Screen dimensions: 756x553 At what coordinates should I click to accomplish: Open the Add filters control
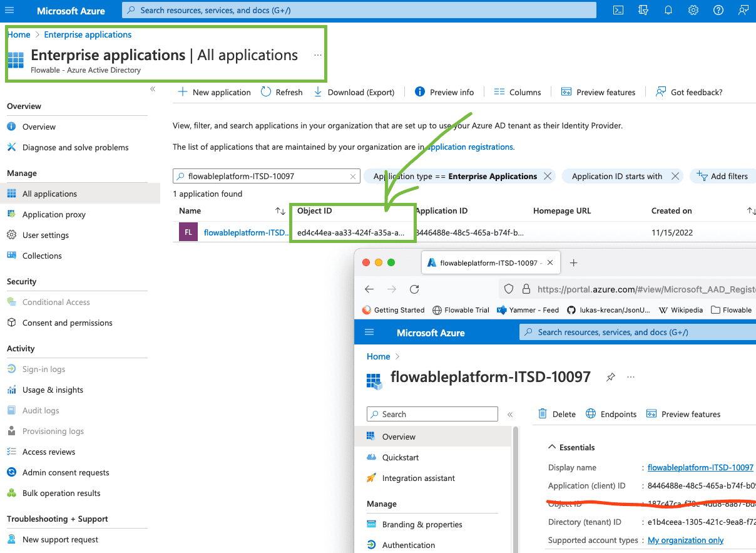click(x=722, y=176)
